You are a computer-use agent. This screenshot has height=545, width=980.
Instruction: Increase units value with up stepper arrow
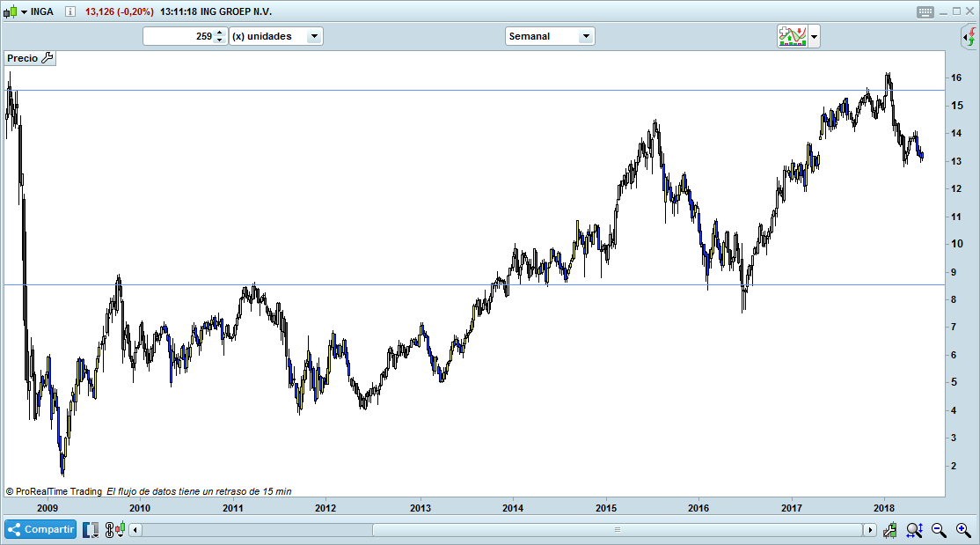point(219,32)
